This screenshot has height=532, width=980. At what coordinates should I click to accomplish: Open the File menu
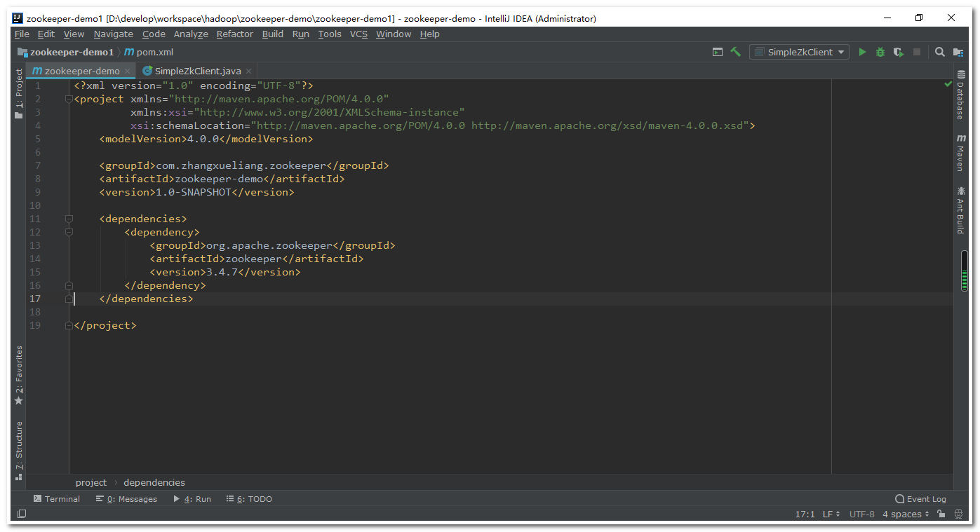[x=22, y=34]
